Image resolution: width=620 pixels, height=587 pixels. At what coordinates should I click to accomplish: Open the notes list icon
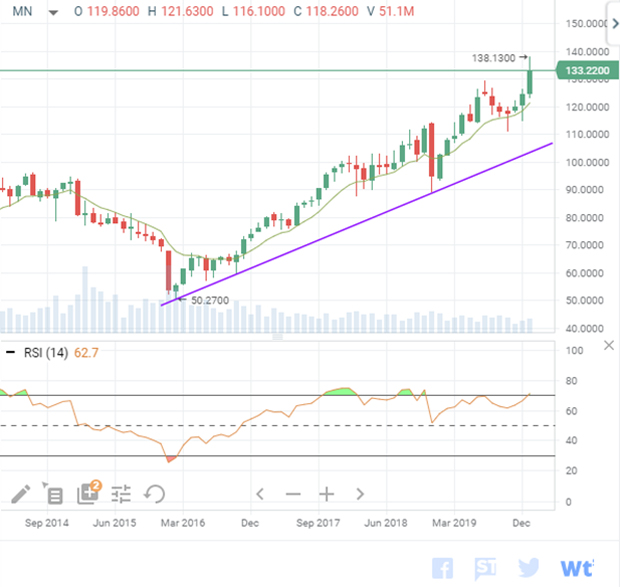pyautogui.click(x=53, y=493)
